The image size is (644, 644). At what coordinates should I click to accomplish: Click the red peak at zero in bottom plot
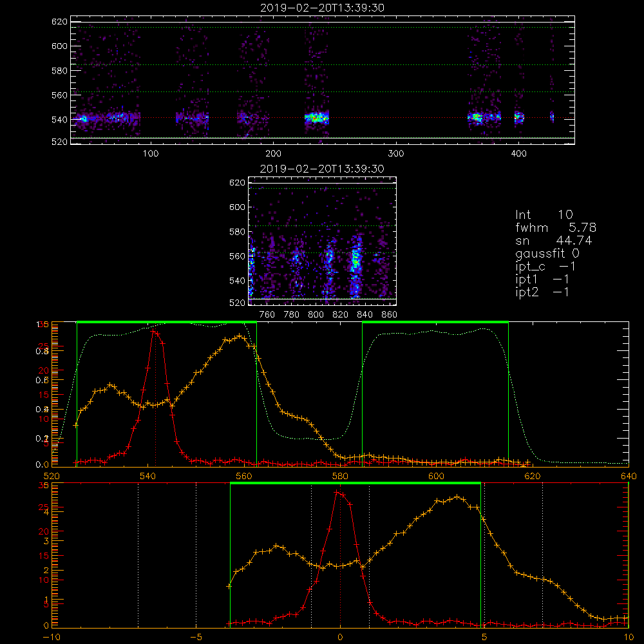click(x=337, y=492)
